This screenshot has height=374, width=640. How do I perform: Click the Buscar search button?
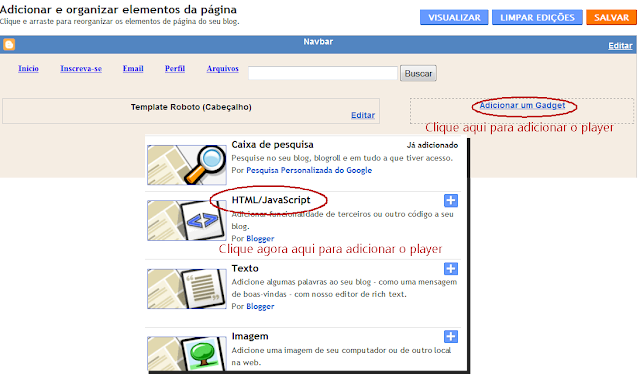tap(418, 73)
